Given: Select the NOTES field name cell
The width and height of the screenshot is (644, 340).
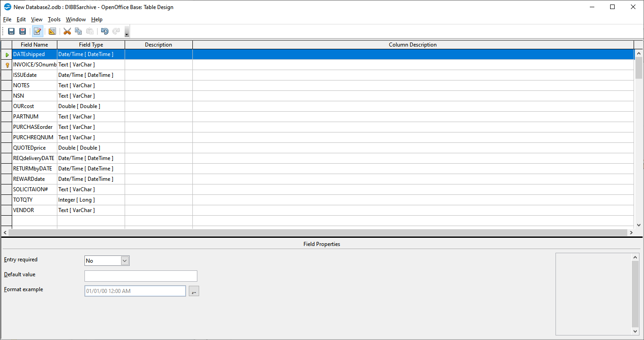Looking at the screenshot, I should point(34,85).
